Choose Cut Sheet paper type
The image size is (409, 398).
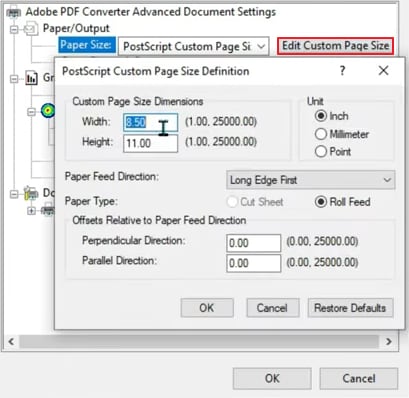point(232,202)
